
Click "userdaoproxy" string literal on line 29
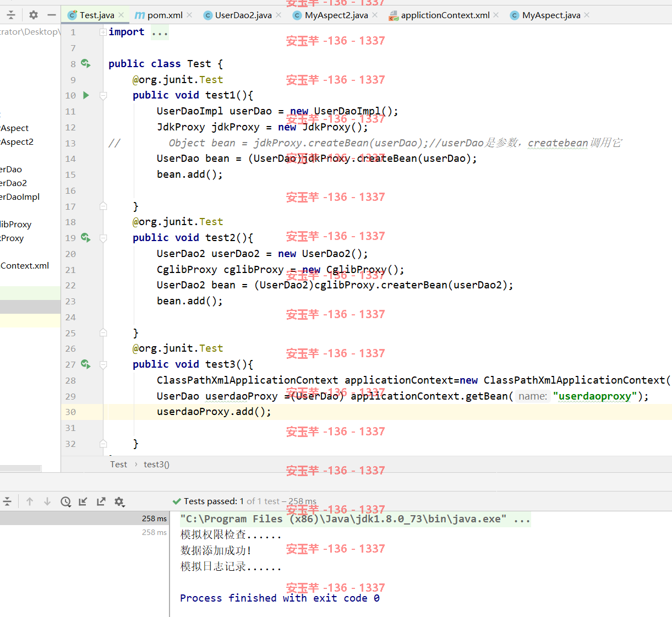pos(595,396)
